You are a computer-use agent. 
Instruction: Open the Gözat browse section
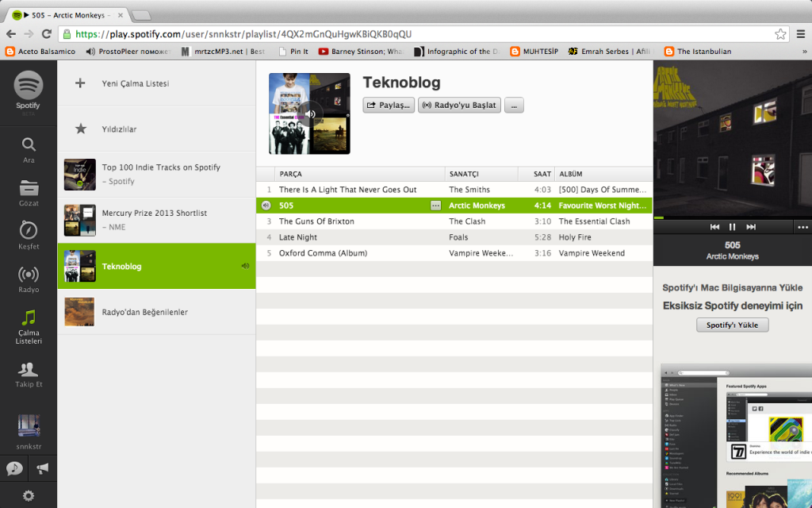tap(29, 190)
